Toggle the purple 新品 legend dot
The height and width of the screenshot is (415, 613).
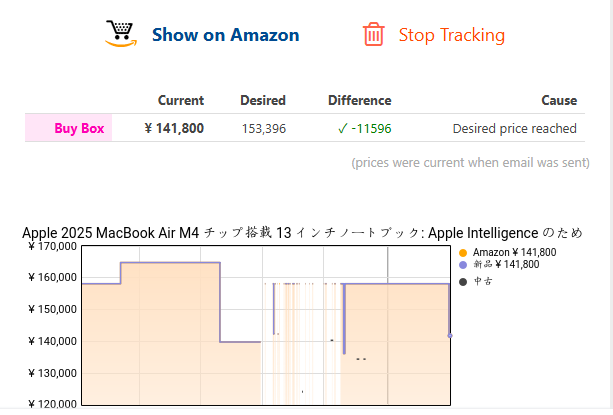coord(463,265)
